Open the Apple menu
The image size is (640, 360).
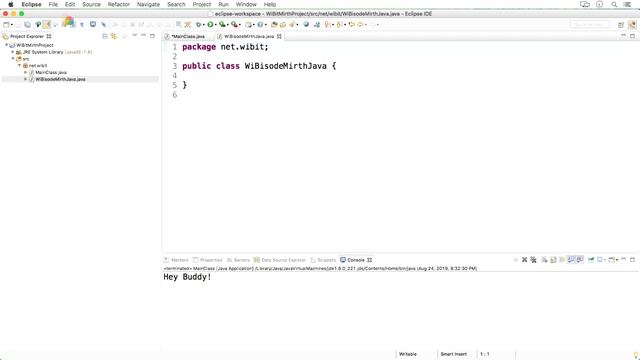[11, 4]
